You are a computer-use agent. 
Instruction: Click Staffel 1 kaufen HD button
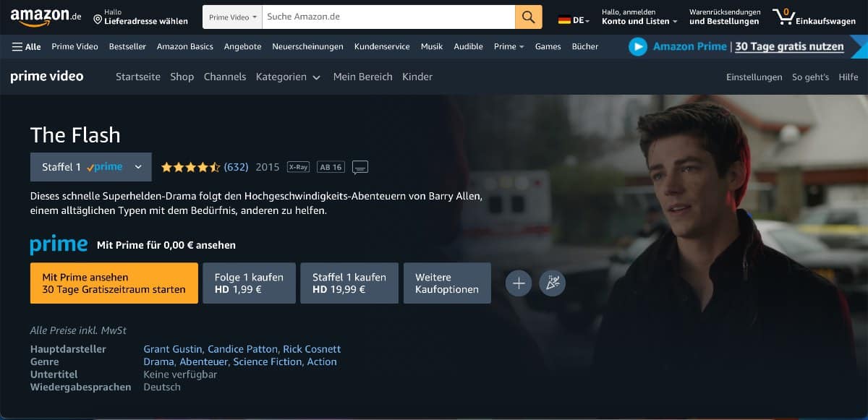click(x=349, y=283)
